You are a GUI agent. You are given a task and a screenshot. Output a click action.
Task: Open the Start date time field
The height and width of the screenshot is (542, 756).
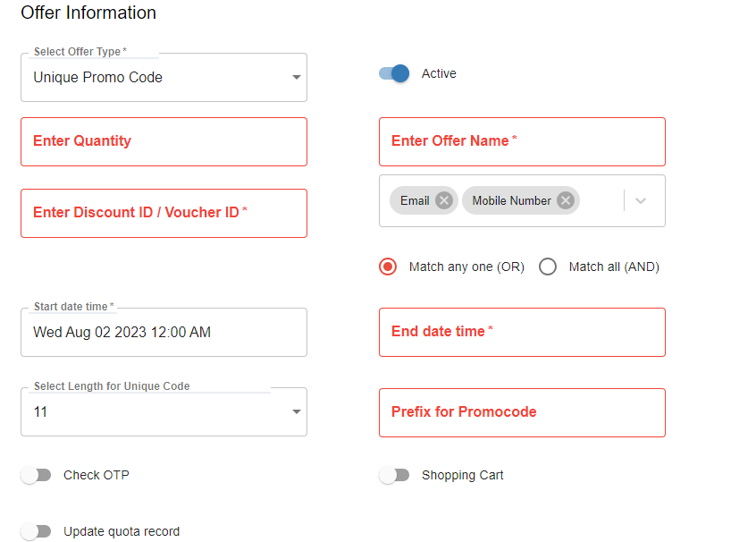(164, 333)
